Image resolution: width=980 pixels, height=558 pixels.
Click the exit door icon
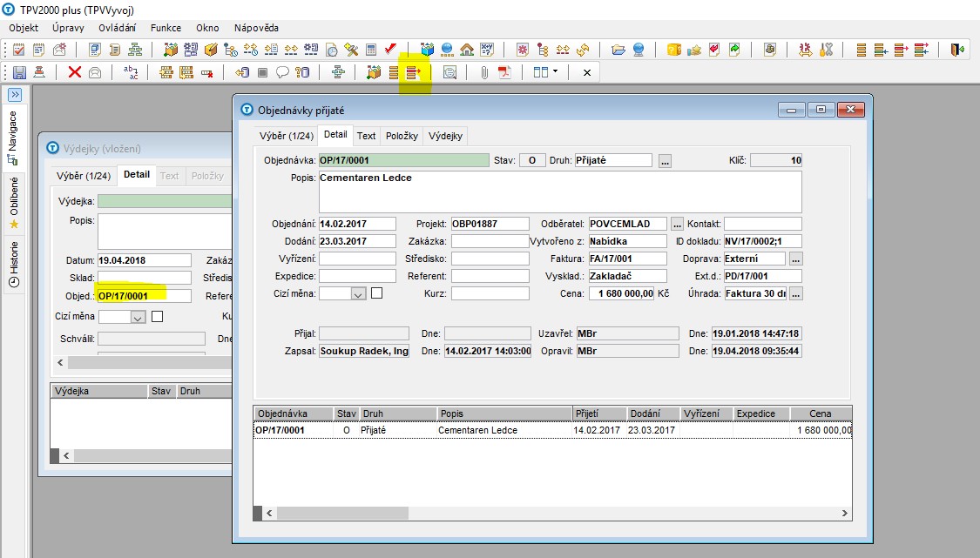click(958, 50)
